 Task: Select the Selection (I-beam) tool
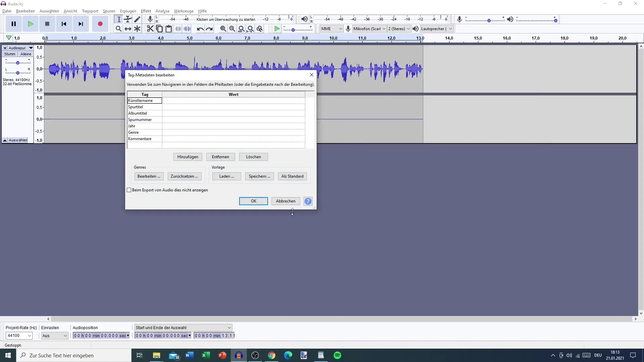tap(119, 19)
